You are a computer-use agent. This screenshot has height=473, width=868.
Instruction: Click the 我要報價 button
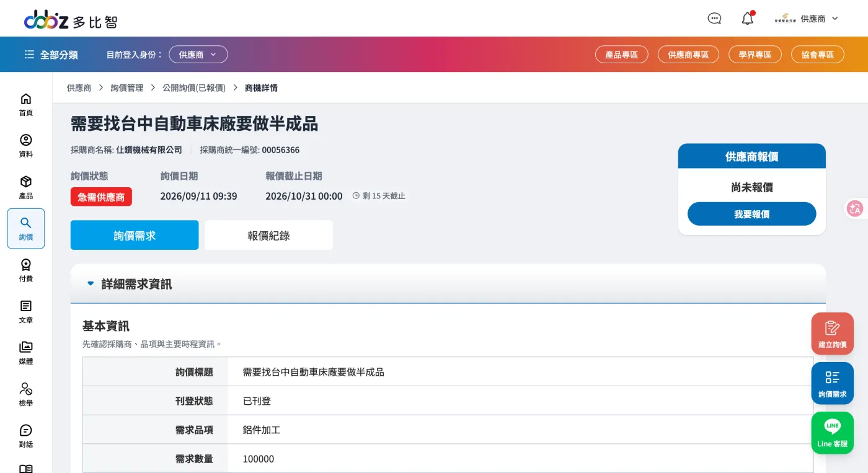(x=751, y=214)
